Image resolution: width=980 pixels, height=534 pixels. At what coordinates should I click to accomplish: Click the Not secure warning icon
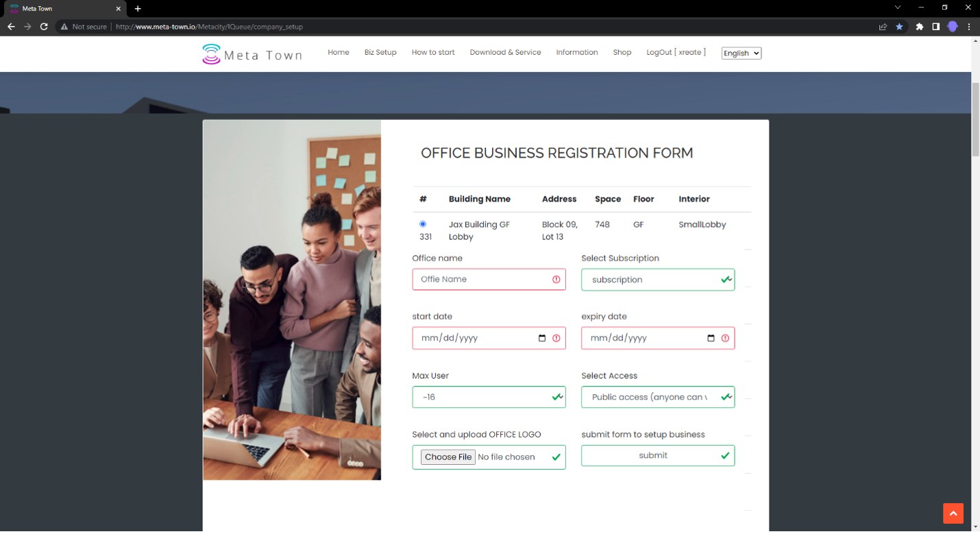coord(64,27)
